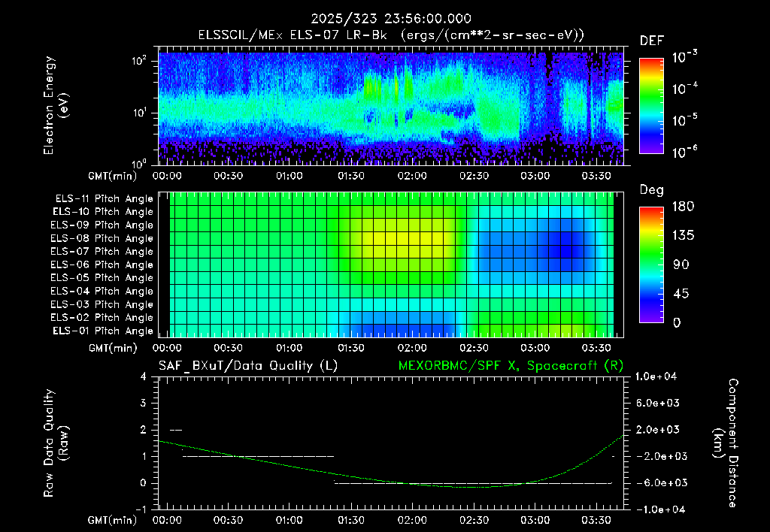Click the 10^-6 DEF scale value

[x=684, y=152]
